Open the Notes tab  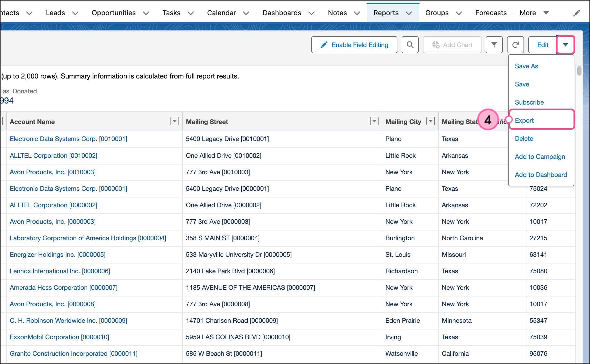pos(337,13)
